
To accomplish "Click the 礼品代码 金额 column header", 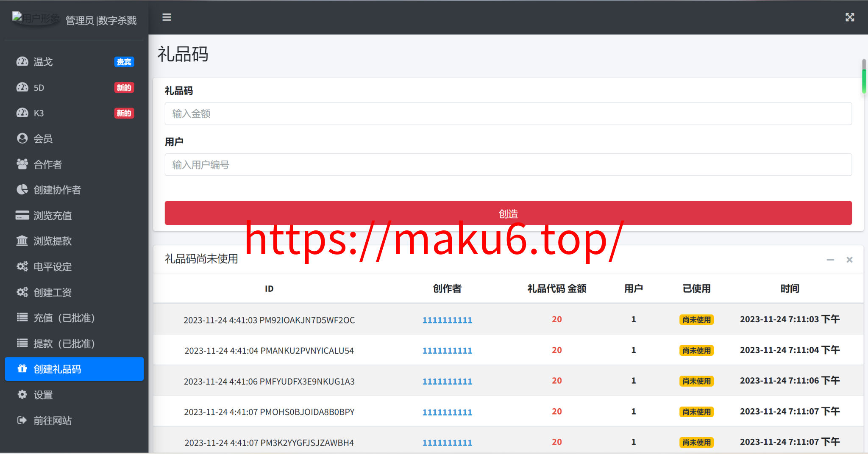I will pos(556,288).
